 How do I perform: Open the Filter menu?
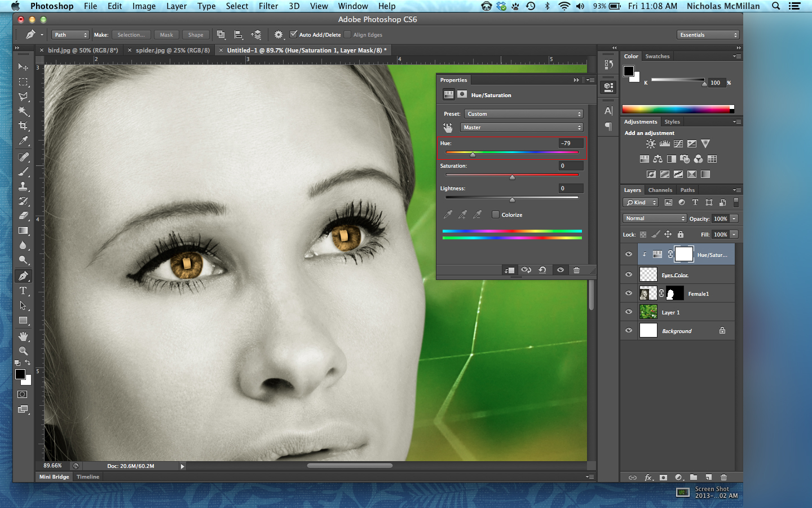click(x=268, y=6)
